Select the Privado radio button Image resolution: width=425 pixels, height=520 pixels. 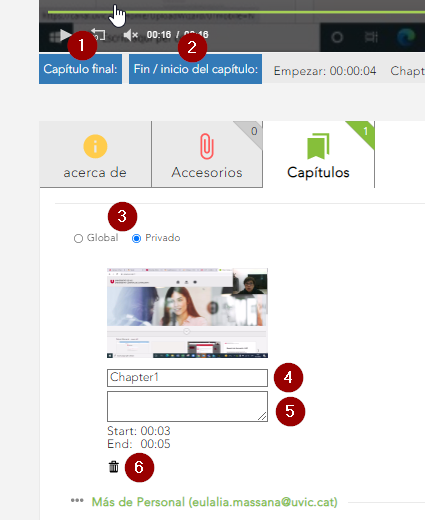point(136,238)
